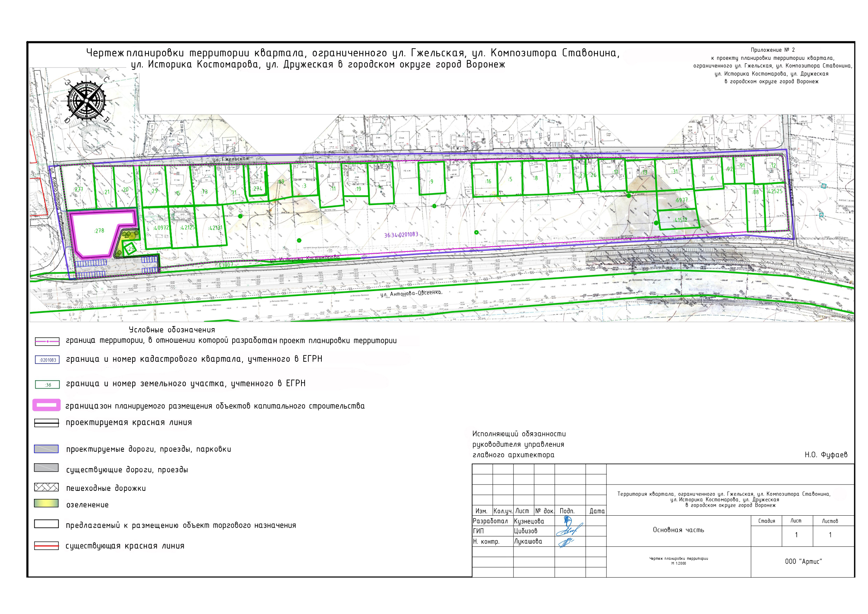Screen dimensions: 868x614
Task: Click the 'ул. Гжельская' street label
Action: pos(230,159)
